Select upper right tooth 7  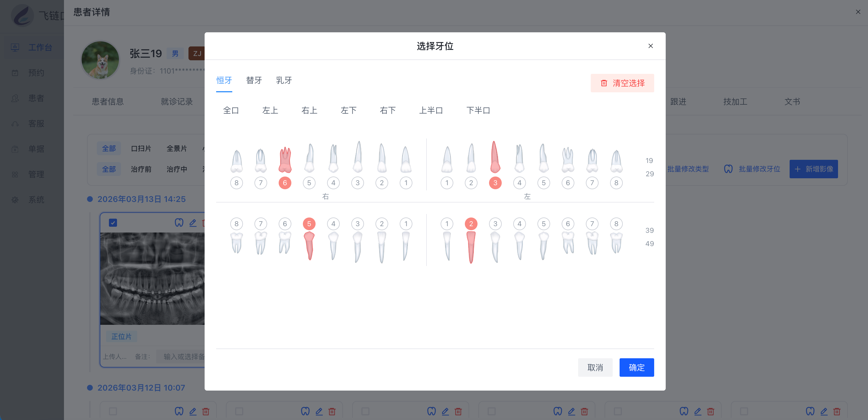point(261,161)
